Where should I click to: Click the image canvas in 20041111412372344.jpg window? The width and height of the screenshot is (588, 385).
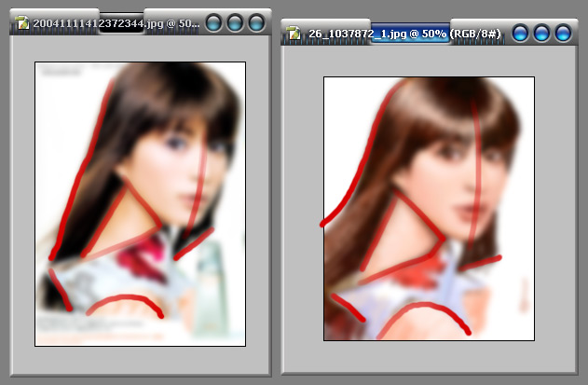click(141, 204)
